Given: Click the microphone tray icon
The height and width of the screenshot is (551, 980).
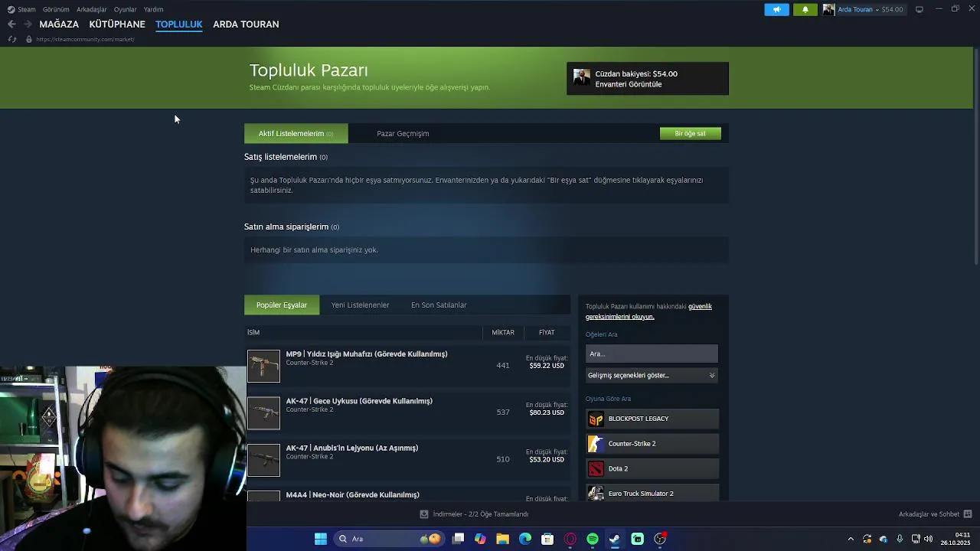Looking at the screenshot, I should [900, 539].
